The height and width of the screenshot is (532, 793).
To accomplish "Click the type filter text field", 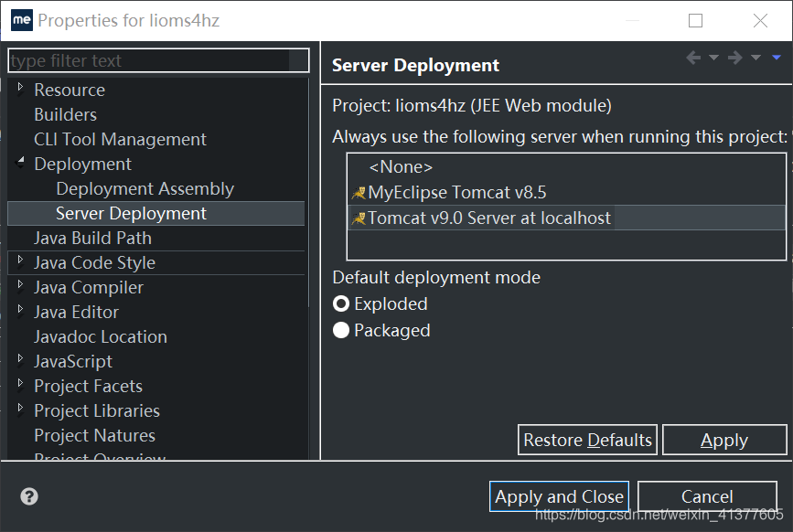I will [157, 60].
